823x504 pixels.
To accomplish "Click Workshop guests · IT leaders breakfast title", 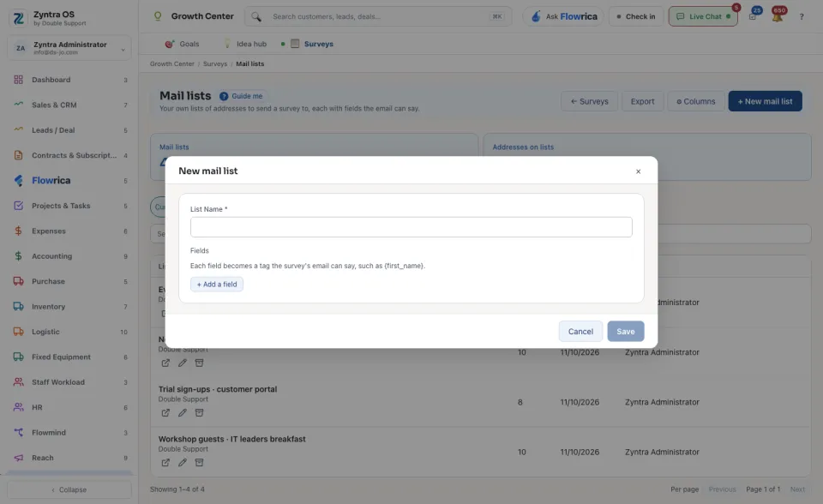I will [232, 440].
